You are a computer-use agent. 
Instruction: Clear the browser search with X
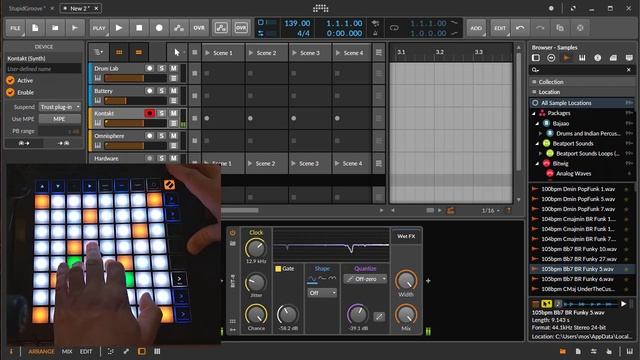(629, 70)
